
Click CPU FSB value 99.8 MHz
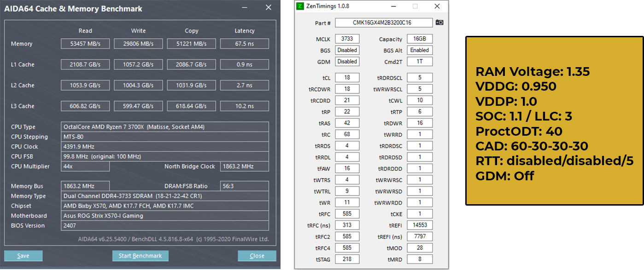(165, 156)
